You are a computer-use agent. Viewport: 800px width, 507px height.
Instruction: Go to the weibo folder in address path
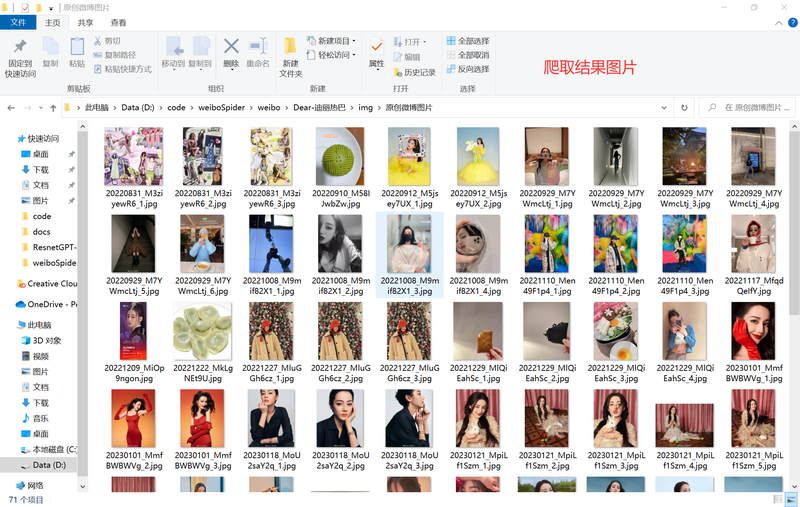(x=269, y=108)
